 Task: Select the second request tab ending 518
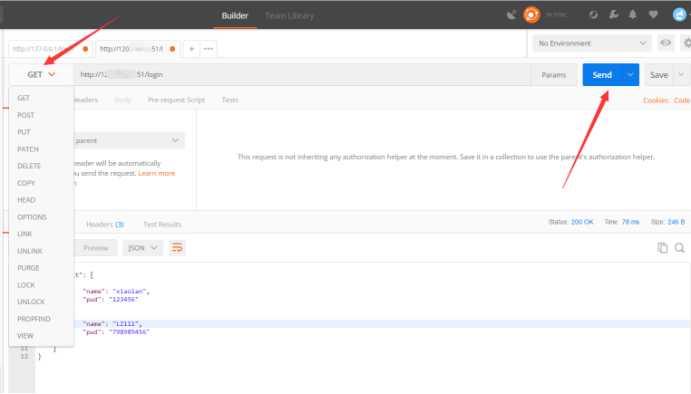click(x=137, y=48)
